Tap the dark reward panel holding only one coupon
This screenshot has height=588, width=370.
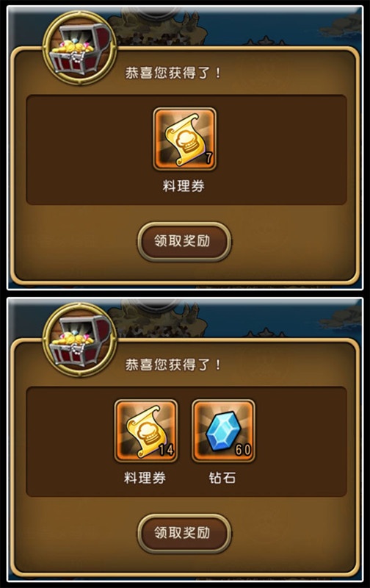point(186,150)
